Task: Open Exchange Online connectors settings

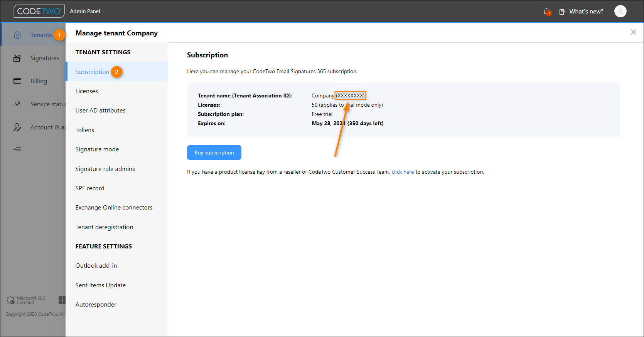Action: [116, 208]
